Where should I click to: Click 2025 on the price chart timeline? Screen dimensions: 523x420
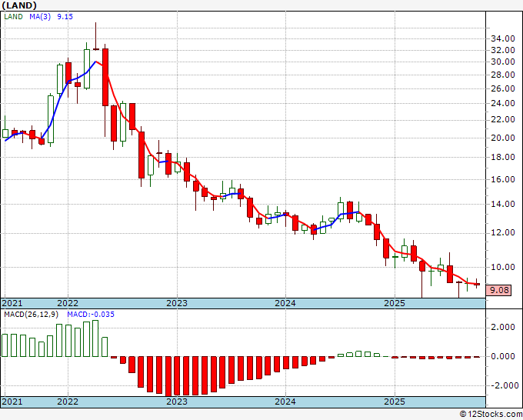(395, 303)
